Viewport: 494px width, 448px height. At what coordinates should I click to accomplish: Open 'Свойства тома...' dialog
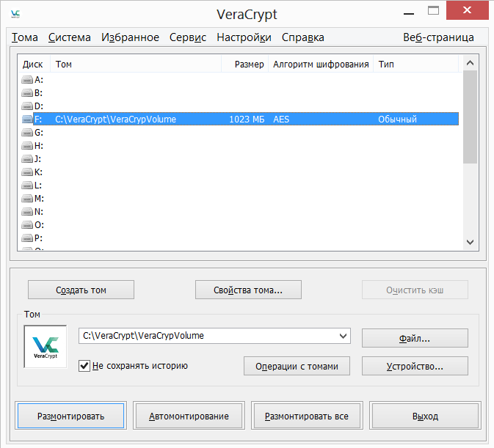coord(248,290)
